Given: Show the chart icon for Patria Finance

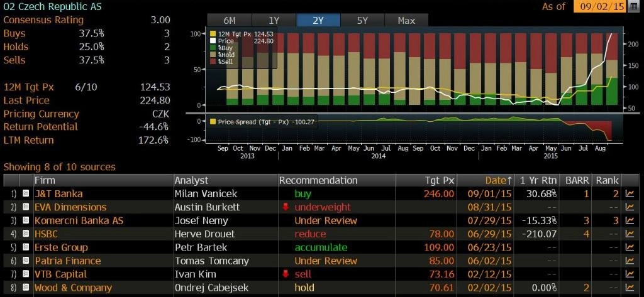Looking at the screenshot, I should coord(629,261).
